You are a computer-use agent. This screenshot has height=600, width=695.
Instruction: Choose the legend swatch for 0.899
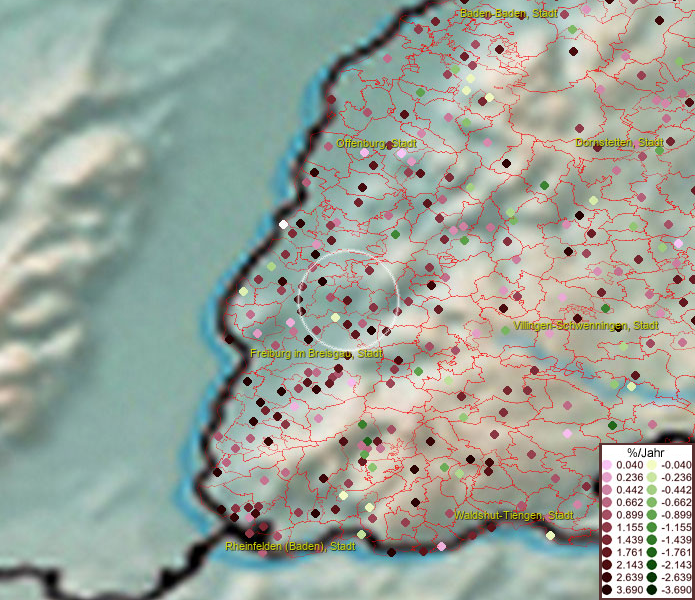click(607, 515)
